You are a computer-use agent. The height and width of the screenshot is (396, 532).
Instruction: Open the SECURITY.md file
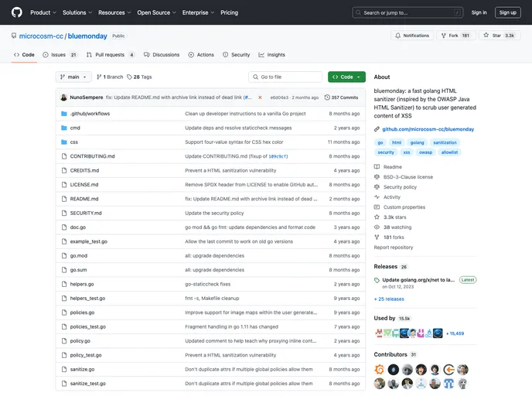(86, 213)
